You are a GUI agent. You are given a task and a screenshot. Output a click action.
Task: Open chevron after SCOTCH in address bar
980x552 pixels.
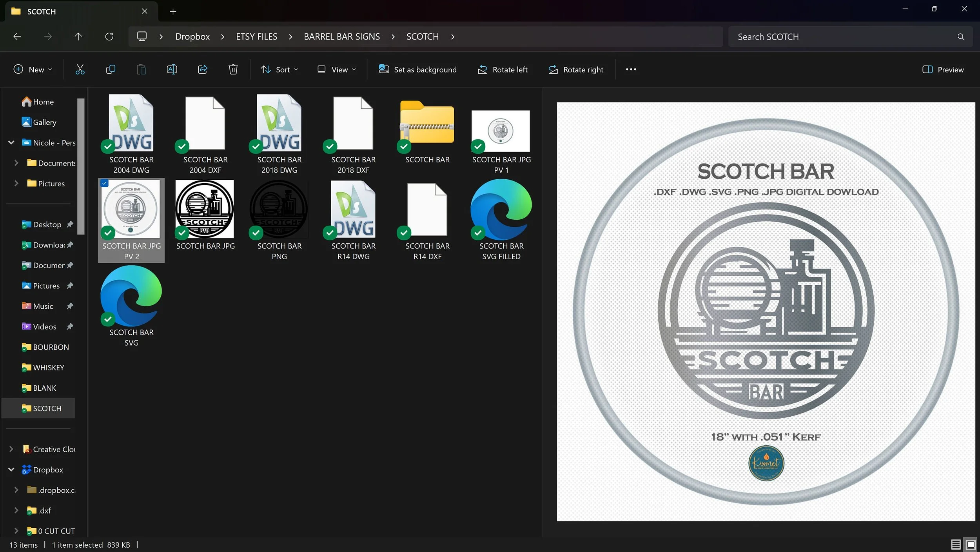(453, 36)
